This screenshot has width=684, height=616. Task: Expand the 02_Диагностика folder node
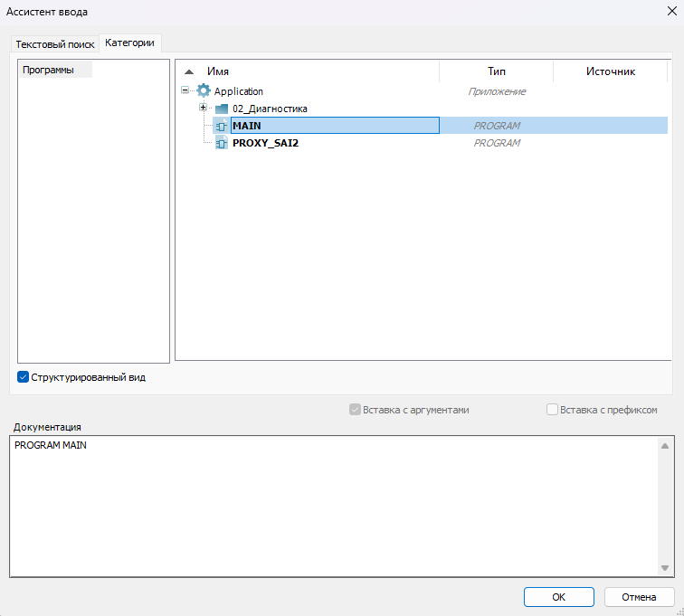(x=204, y=108)
